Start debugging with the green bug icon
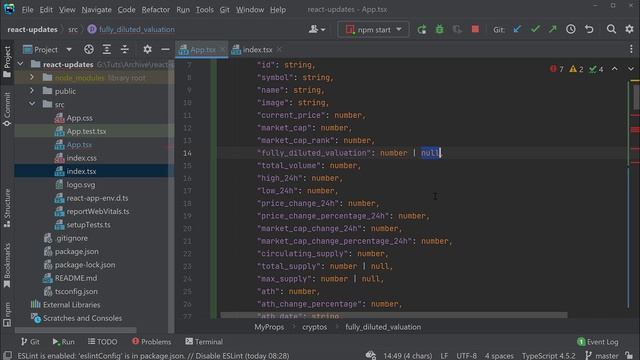The height and width of the screenshot is (360, 640). (440, 29)
